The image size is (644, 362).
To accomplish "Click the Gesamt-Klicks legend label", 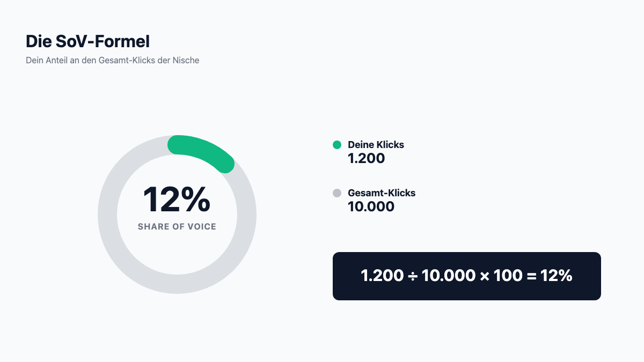I will (382, 193).
